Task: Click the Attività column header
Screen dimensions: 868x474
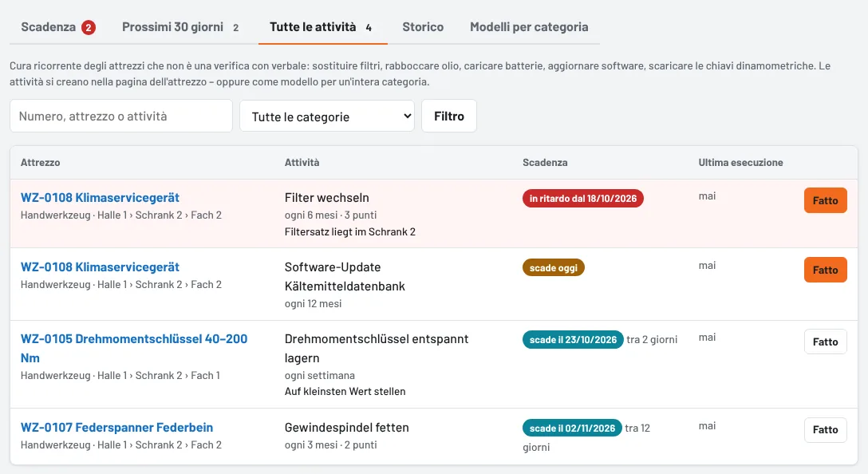Action: pyautogui.click(x=302, y=162)
